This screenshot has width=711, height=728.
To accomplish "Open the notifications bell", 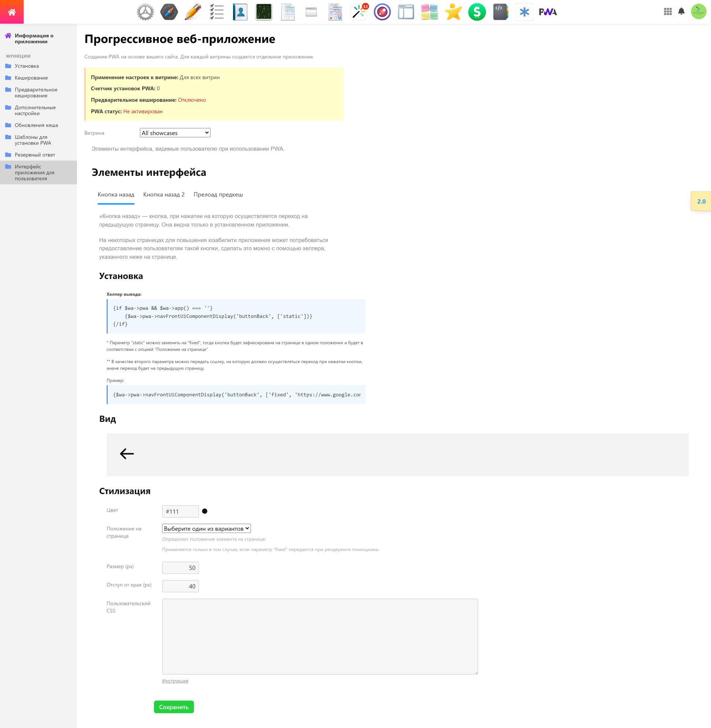I will (x=681, y=12).
